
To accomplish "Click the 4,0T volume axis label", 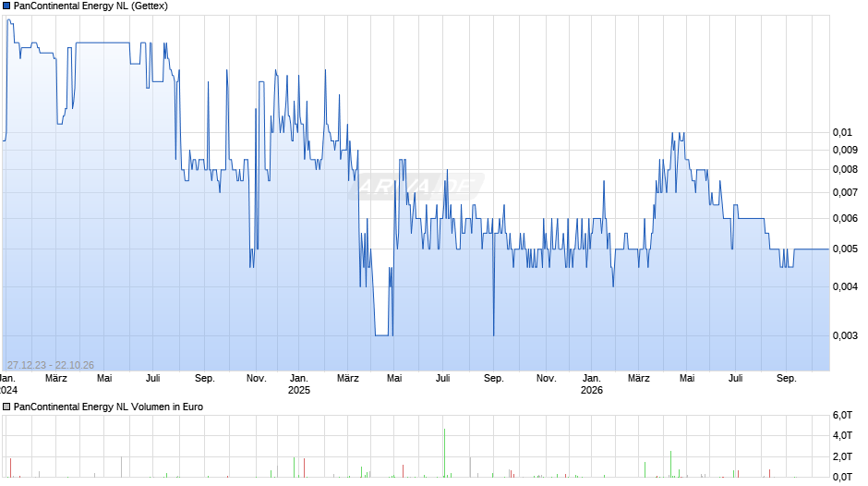I will point(842,435).
